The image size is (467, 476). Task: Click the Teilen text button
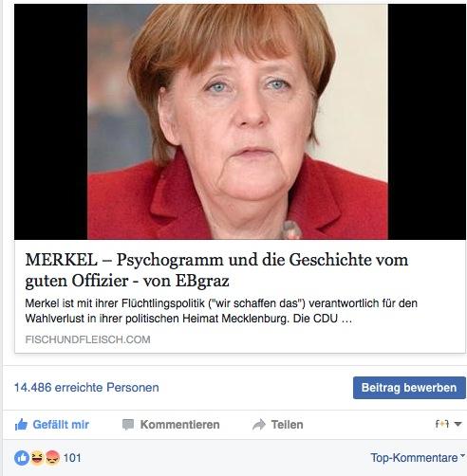coord(287,425)
